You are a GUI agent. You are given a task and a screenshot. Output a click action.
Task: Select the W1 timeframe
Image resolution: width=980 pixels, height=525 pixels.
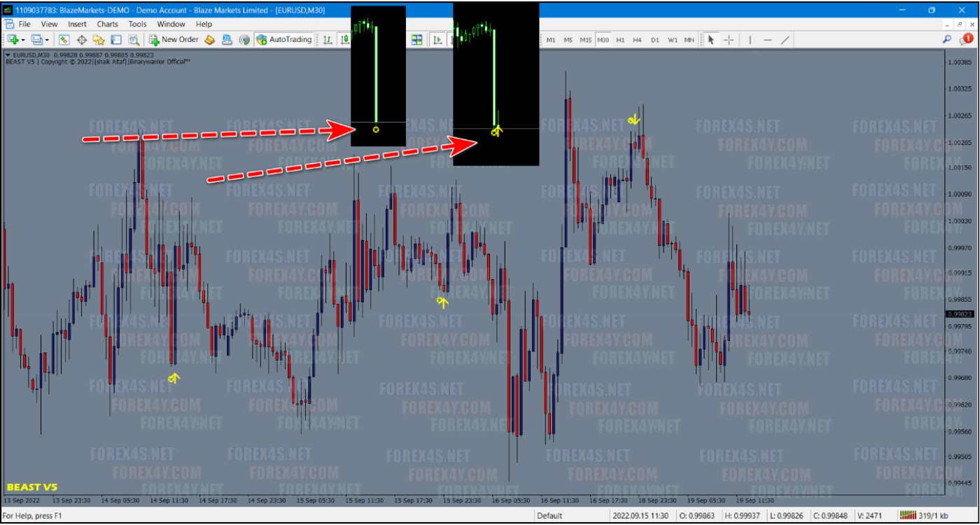pyautogui.click(x=673, y=40)
